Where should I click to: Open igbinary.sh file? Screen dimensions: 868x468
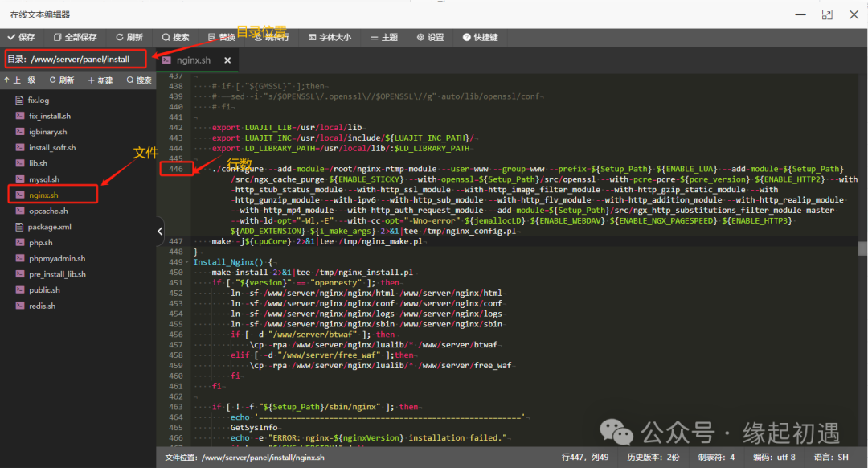coord(47,132)
